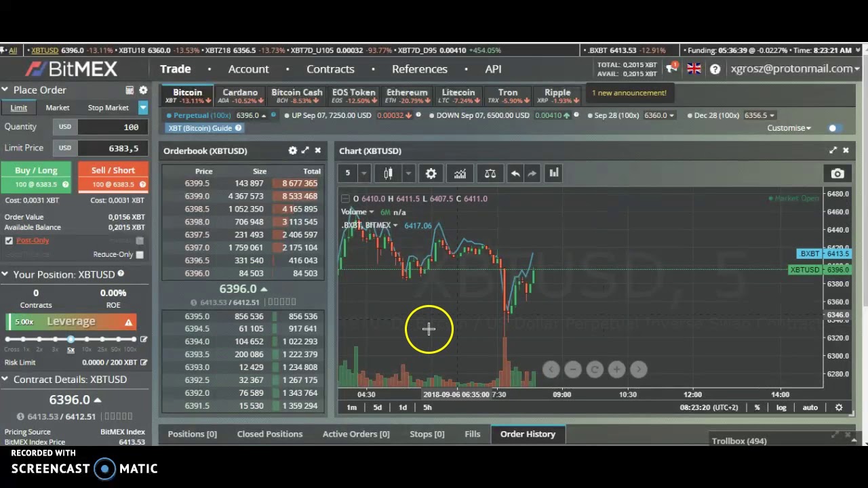868x488 pixels.
Task: Toggle log scale on chart
Action: 781,407
